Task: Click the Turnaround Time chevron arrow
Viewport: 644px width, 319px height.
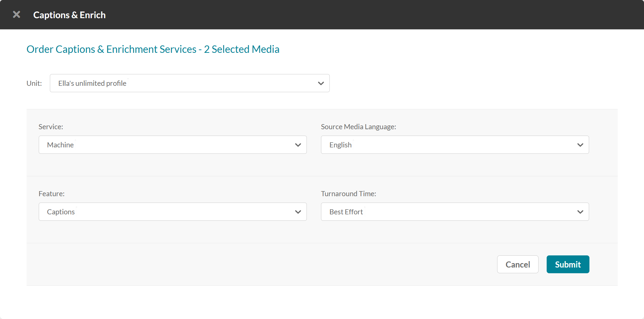Action: tap(580, 212)
